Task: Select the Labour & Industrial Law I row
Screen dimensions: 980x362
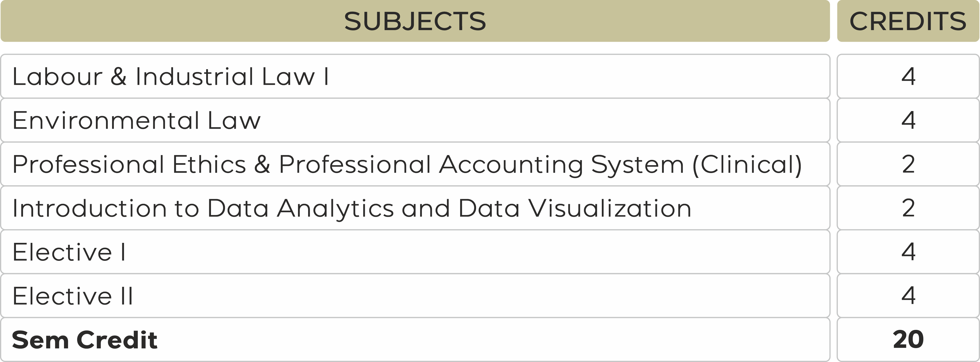Action: (x=171, y=76)
